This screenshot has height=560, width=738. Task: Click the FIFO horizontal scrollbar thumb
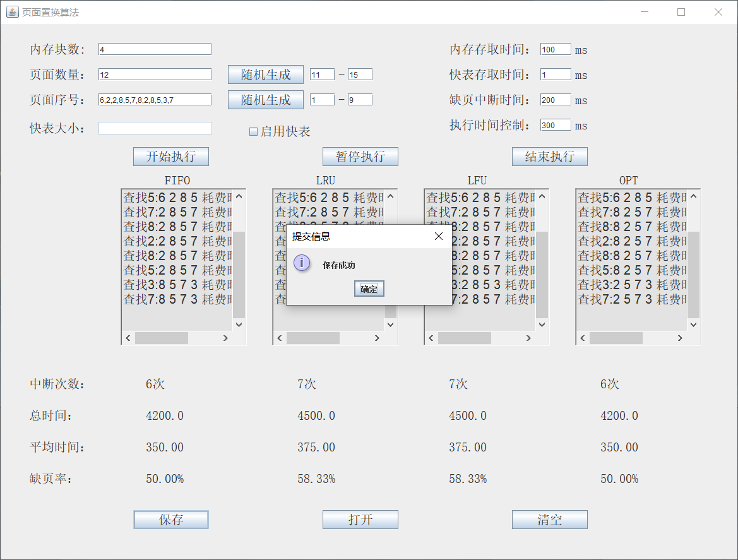tap(162, 338)
